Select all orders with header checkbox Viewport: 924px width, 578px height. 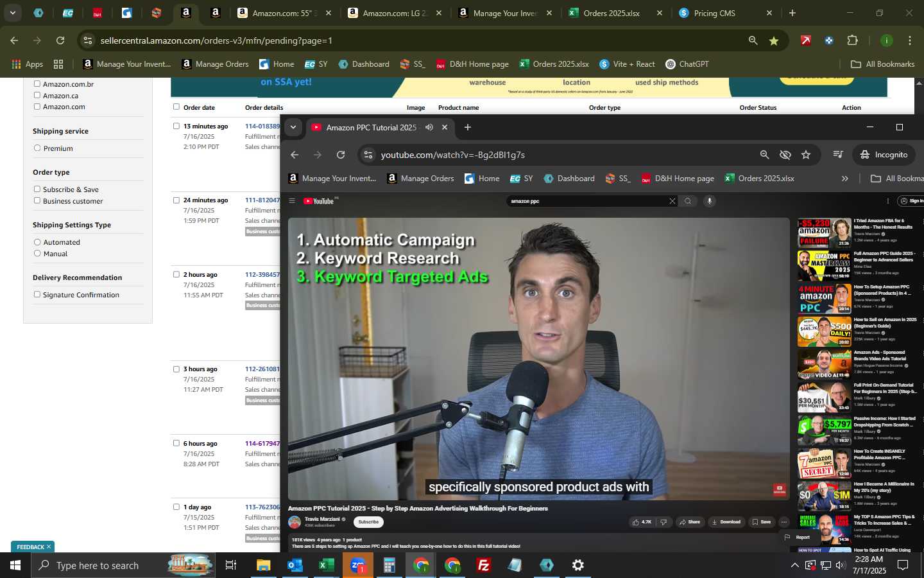pos(176,107)
